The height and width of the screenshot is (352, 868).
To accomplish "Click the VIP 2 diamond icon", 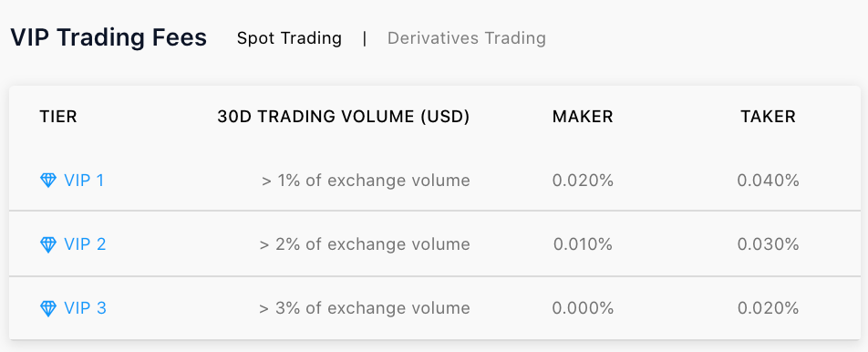I will point(48,244).
